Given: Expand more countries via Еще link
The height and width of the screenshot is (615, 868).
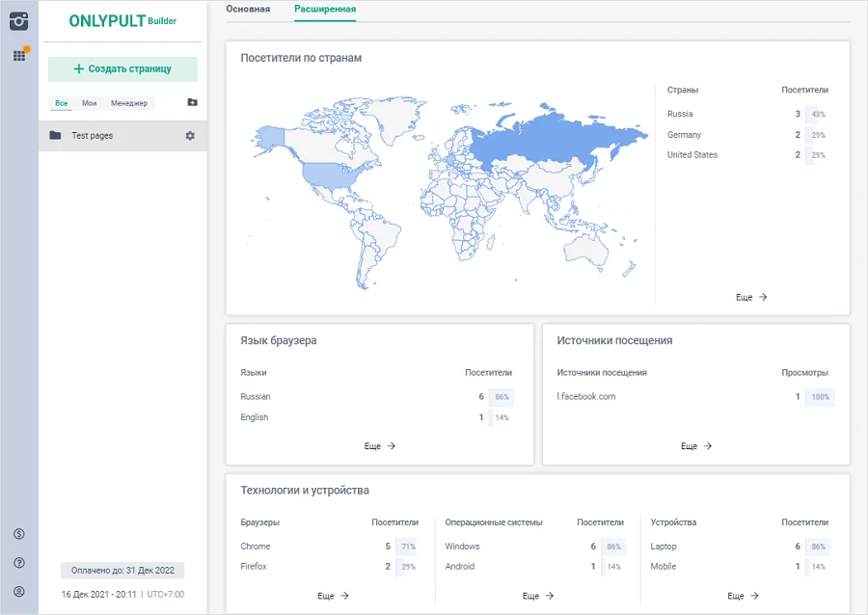Looking at the screenshot, I should click(x=751, y=298).
